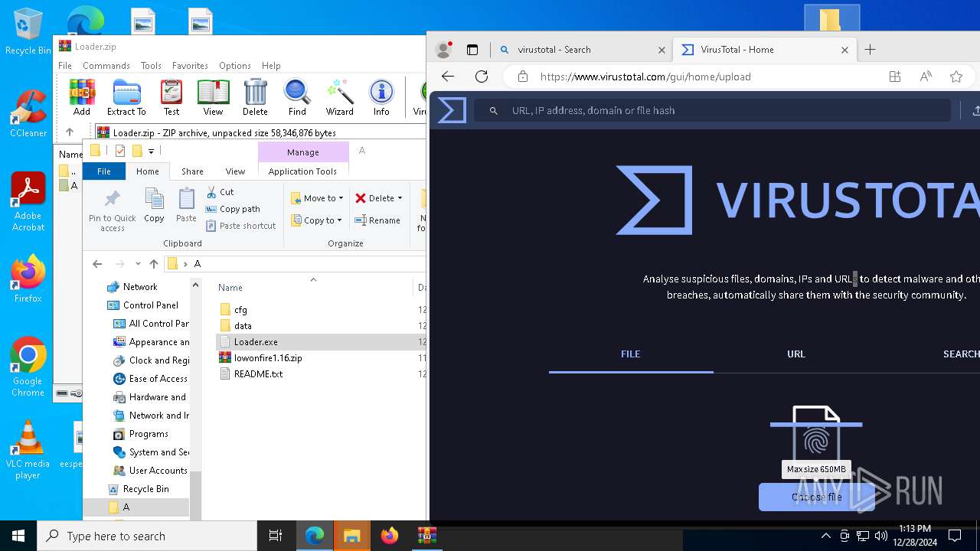Click the Edge back button
The image size is (980, 551).
[448, 77]
